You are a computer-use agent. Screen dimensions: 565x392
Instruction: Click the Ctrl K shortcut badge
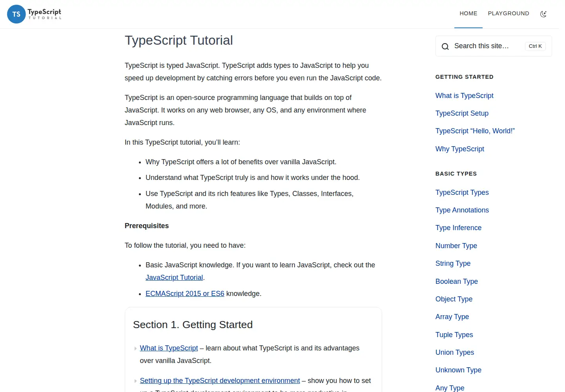point(535,46)
